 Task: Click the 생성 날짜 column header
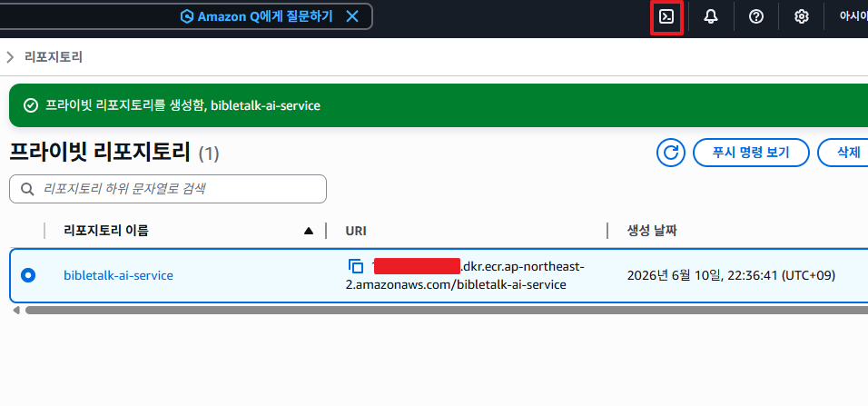652,231
